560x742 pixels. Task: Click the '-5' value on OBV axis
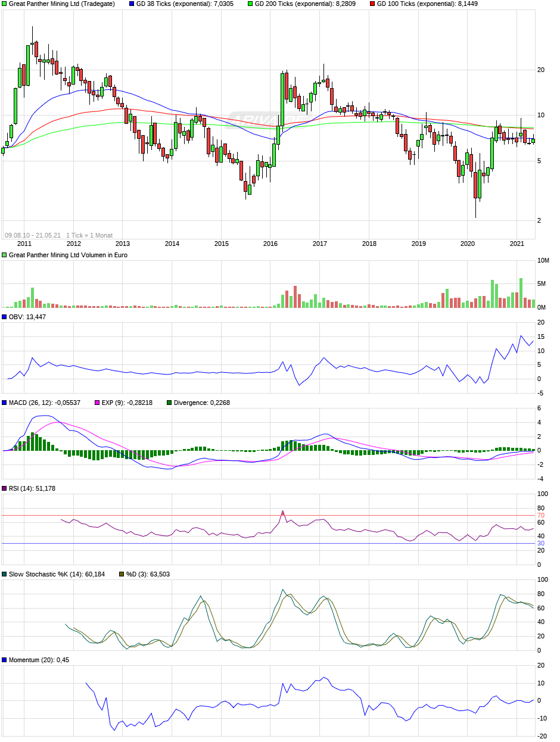point(542,393)
